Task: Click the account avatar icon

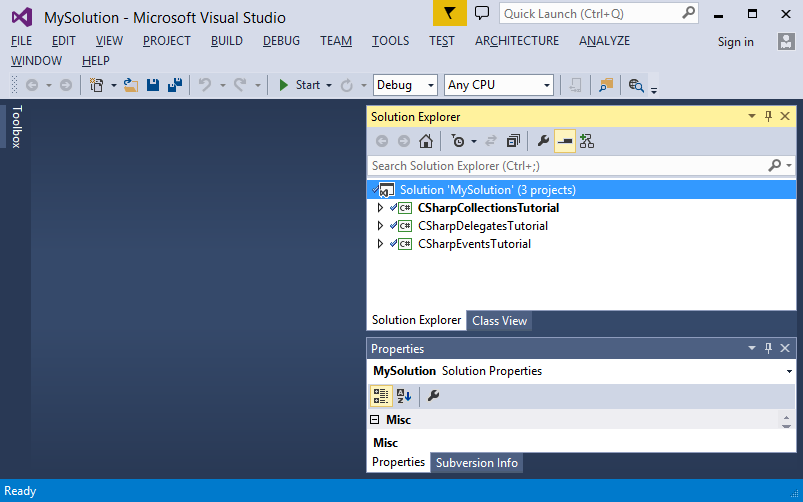Action: coord(786,41)
